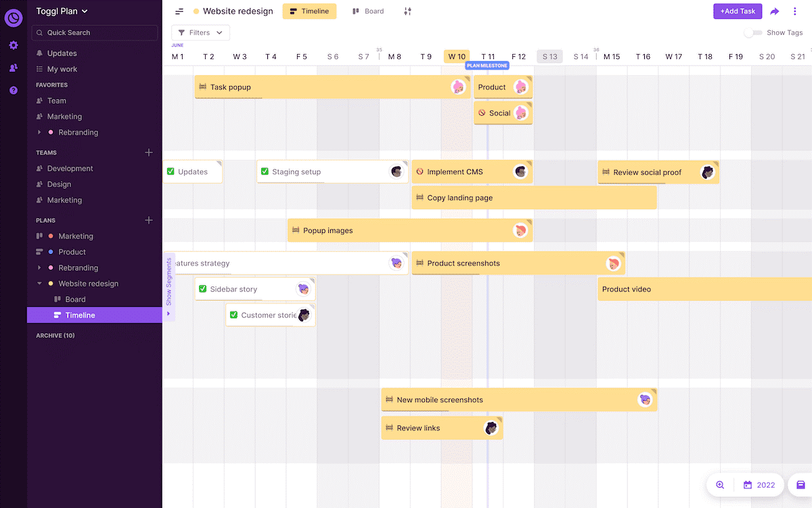Open the Development team
This screenshot has width=812, height=508.
[70, 169]
